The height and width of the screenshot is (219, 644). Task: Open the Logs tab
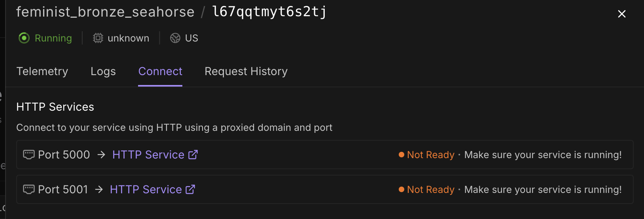click(103, 72)
